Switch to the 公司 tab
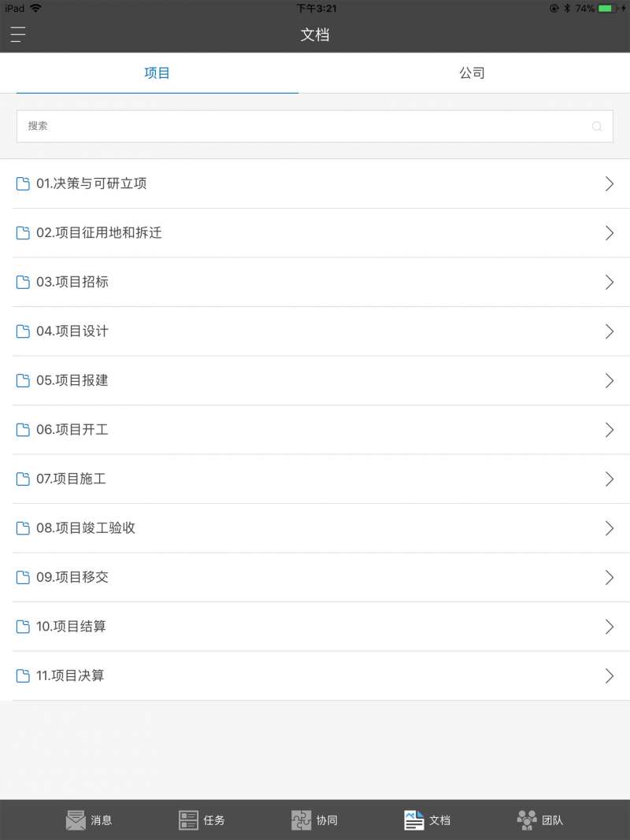 (472, 73)
